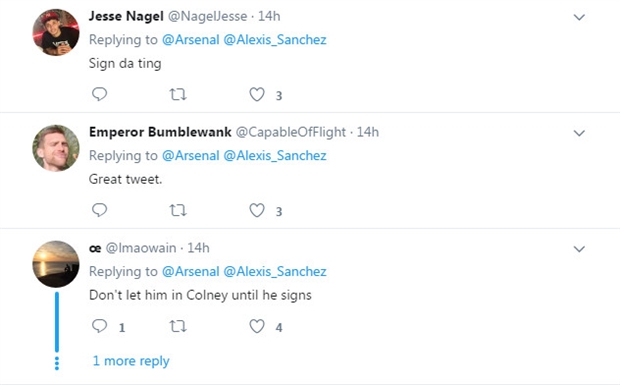Click the Emperor Bumblewank display name
This screenshot has width=620, height=385.
(x=160, y=132)
